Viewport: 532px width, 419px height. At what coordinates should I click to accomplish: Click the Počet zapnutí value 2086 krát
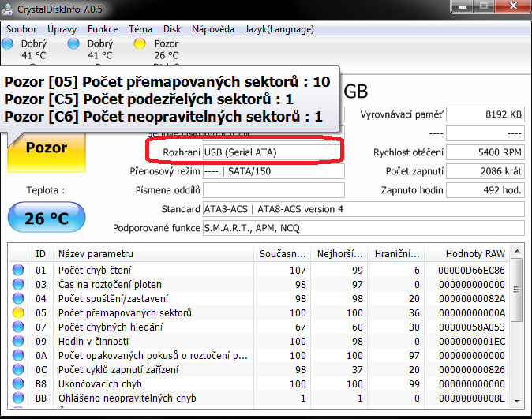pos(485,171)
